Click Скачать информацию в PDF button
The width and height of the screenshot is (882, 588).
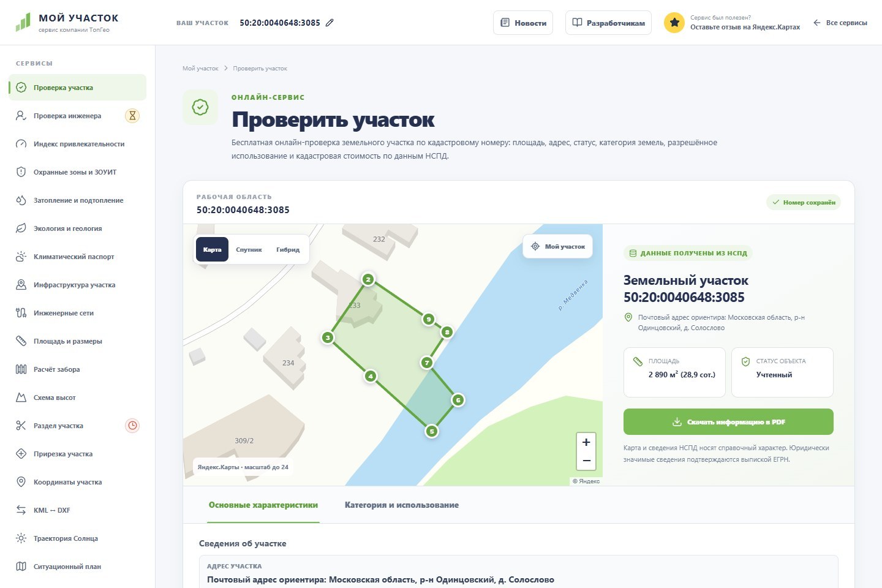[x=728, y=422]
